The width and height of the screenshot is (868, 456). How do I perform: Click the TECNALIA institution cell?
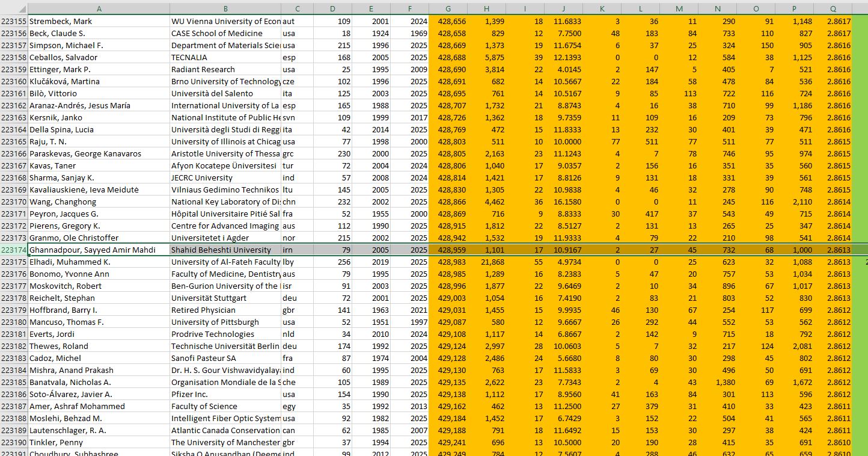click(225, 57)
